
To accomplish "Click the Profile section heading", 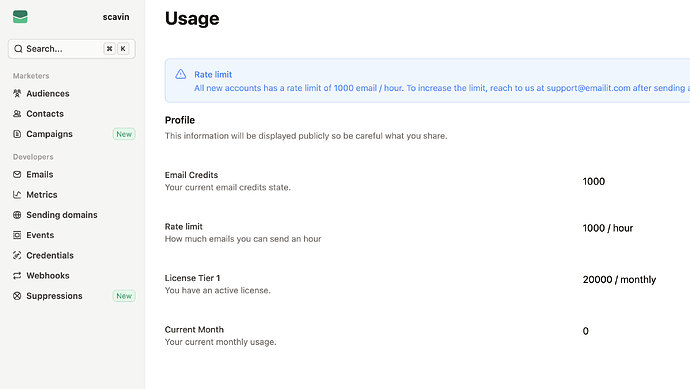I will (x=180, y=120).
